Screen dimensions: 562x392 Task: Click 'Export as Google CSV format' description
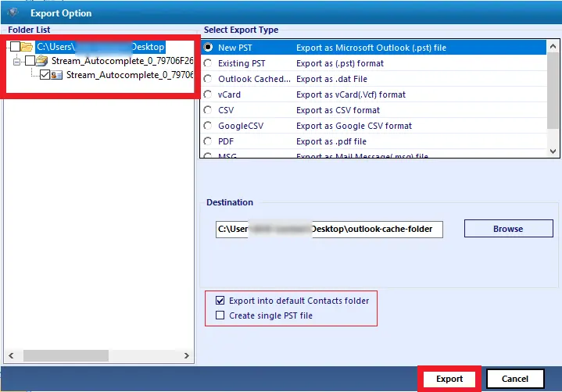(354, 126)
